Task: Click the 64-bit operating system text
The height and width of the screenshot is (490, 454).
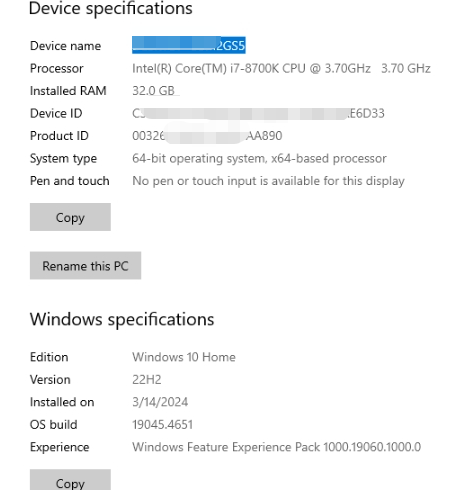Action: click(259, 158)
